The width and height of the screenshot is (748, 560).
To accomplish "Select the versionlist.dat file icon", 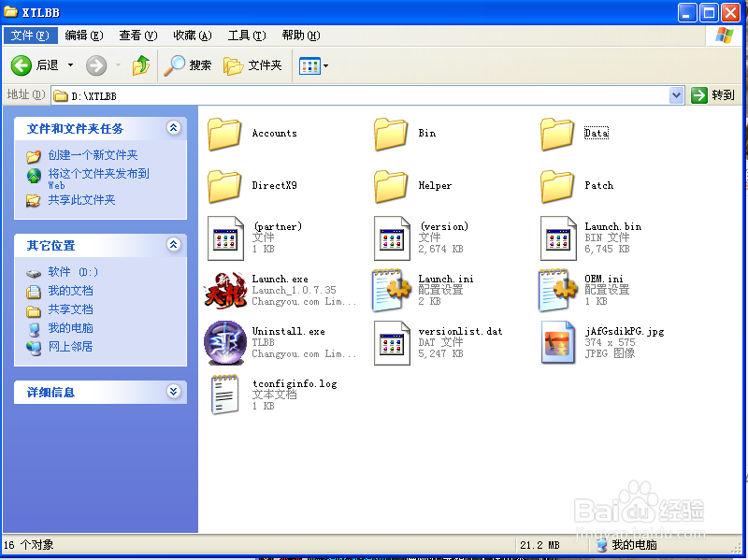I will [392, 342].
